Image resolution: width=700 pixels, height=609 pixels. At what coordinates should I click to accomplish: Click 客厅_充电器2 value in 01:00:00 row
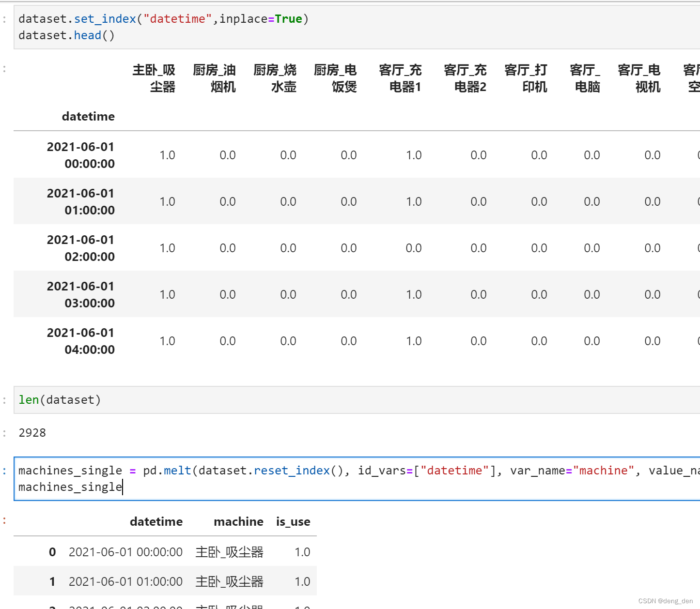click(x=479, y=201)
